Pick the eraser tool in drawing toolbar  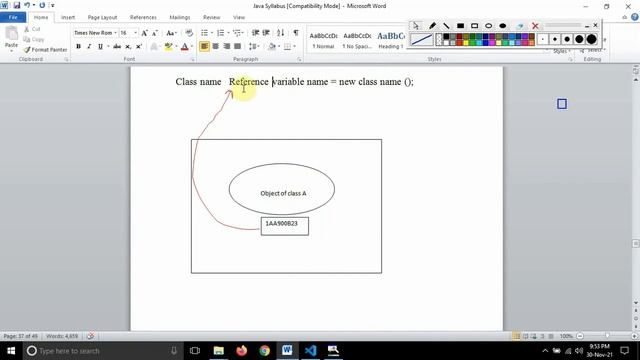tap(520, 26)
